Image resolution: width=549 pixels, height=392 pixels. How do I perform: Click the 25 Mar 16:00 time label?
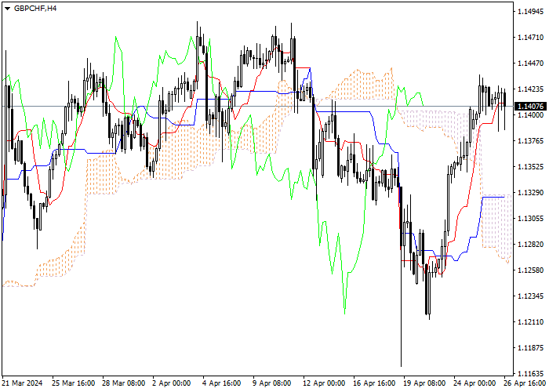pyautogui.click(x=74, y=383)
